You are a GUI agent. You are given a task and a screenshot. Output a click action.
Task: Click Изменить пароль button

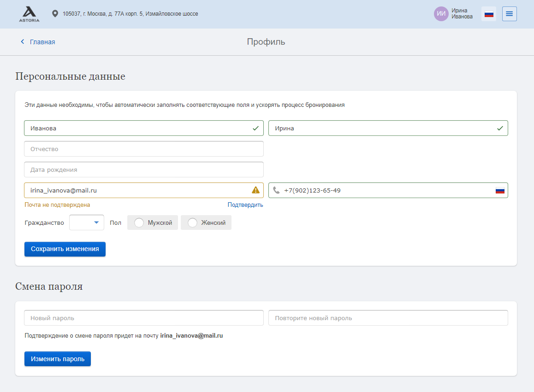[58, 359]
